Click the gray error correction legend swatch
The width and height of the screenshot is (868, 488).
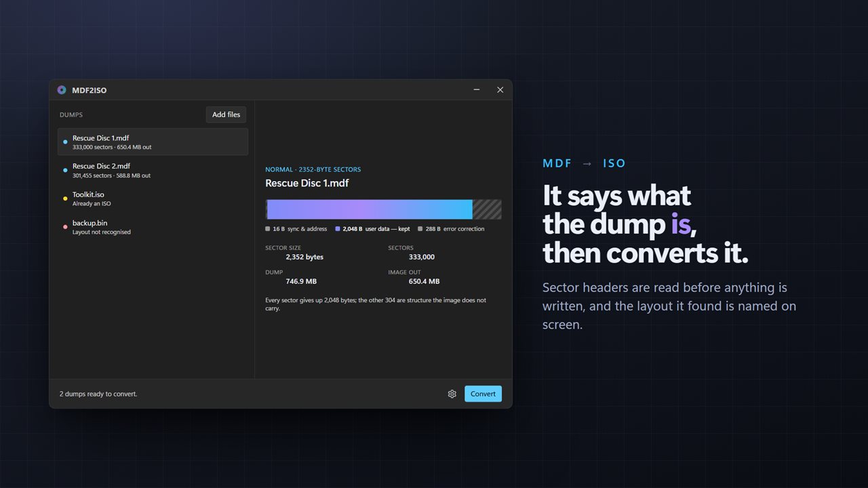(x=420, y=229)
